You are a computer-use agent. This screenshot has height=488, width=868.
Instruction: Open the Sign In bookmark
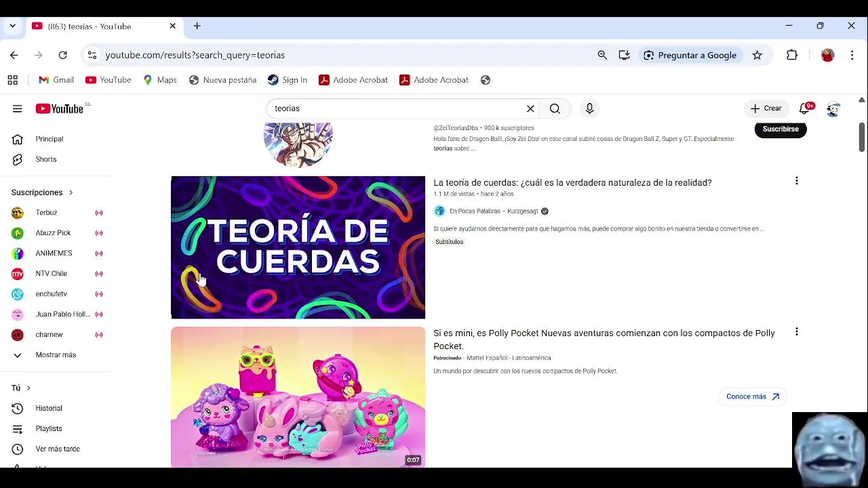[x=288, y=80]
